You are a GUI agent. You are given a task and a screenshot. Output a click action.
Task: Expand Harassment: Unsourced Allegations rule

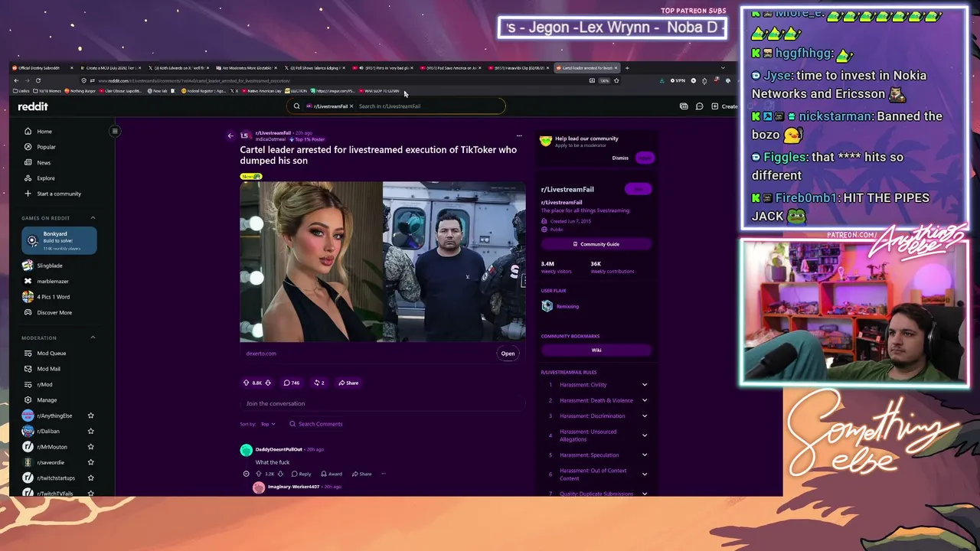click(x=645, y=435)
